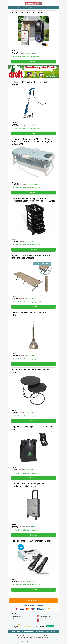Click the Facebook contact icon

coord(38,621)
